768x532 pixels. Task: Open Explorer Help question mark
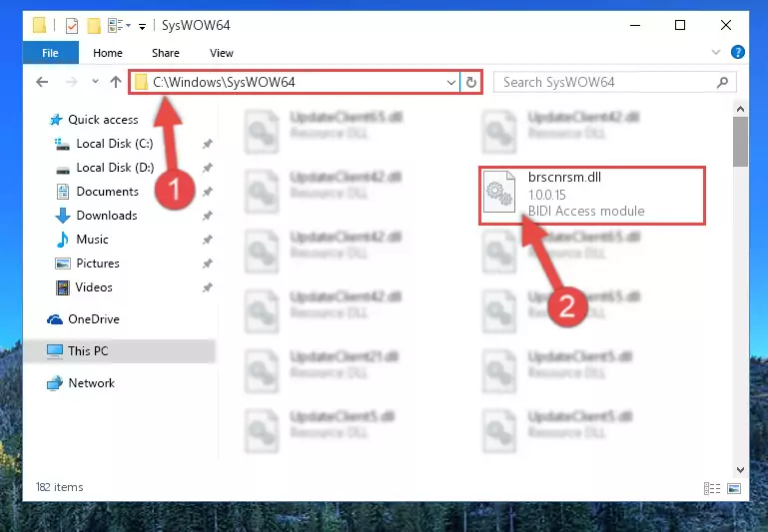click(738, 52)
